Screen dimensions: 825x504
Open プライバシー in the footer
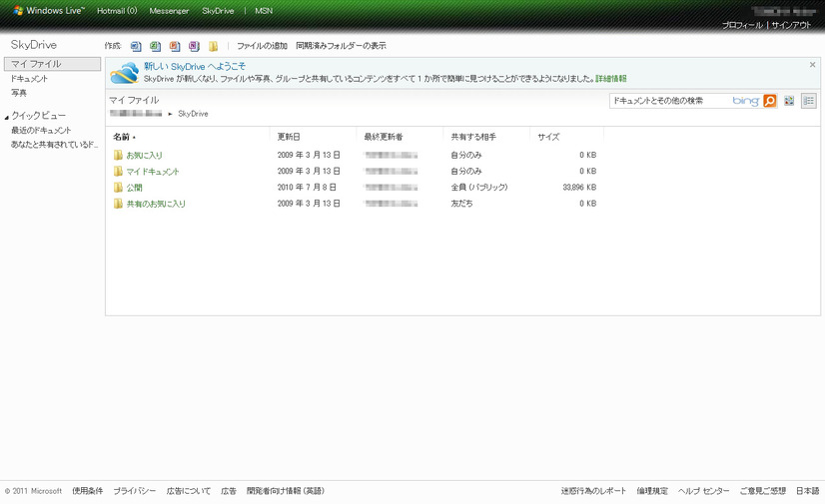(x=135, y=491)
